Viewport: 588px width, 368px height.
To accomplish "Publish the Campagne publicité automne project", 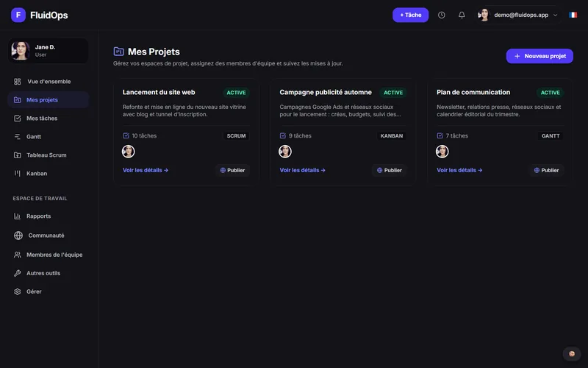I will 390,170.
